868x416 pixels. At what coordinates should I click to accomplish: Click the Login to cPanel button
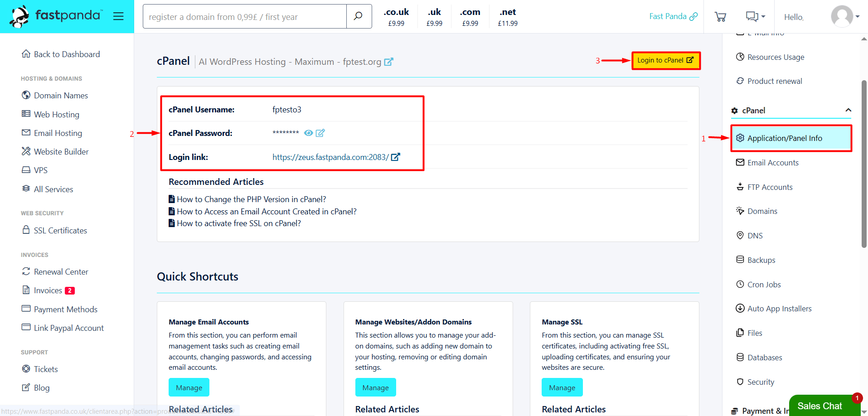pos(665,60)
